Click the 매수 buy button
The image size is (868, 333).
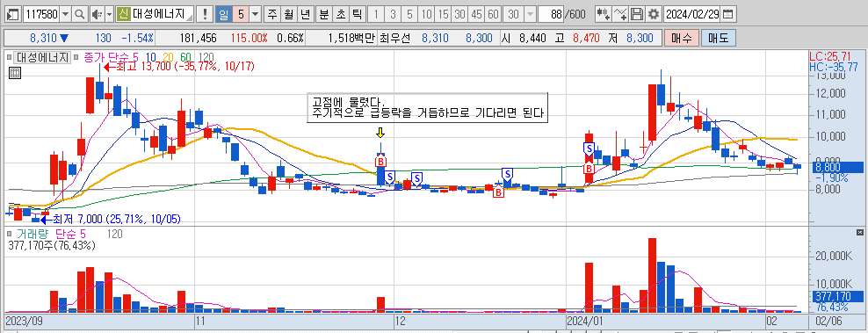click(x=682, y=39)
